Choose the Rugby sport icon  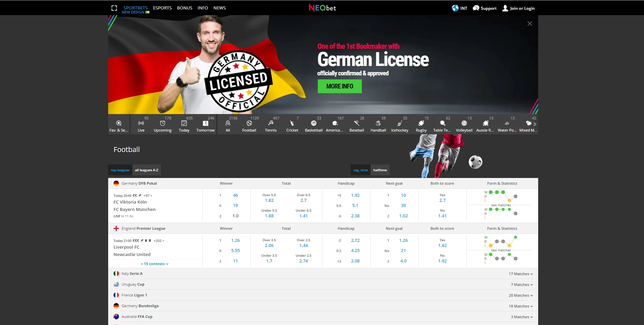pos(421,123)
